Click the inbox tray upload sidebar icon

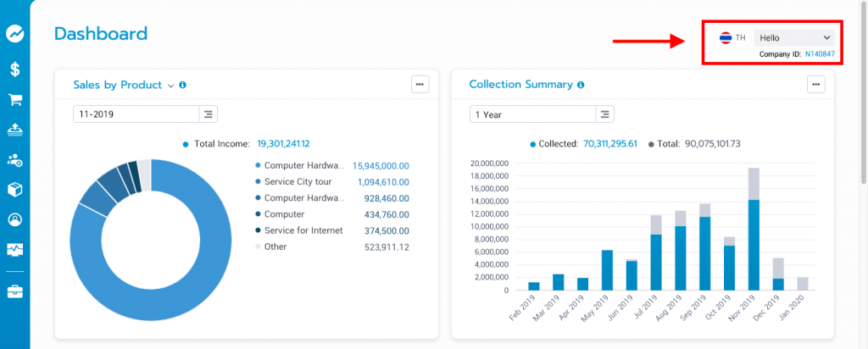(14, 130)
